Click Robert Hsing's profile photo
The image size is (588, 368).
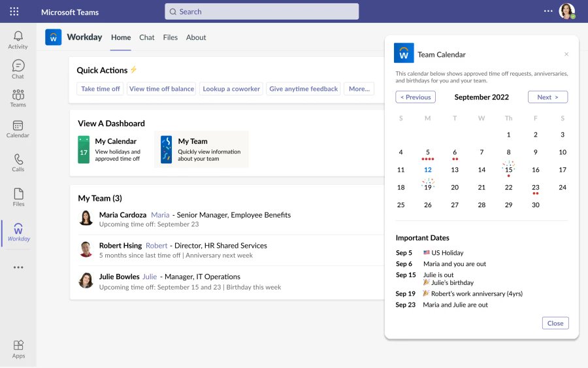[86, 249]
